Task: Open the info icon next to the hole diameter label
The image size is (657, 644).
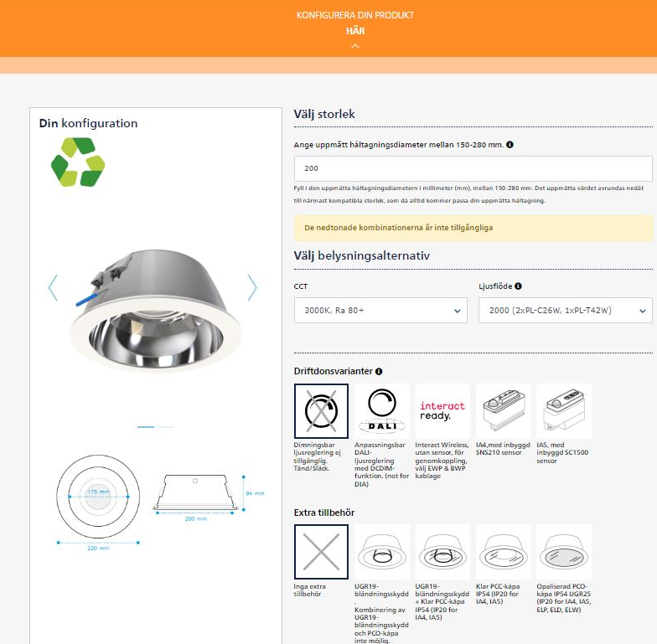Action: pos(510,144)
